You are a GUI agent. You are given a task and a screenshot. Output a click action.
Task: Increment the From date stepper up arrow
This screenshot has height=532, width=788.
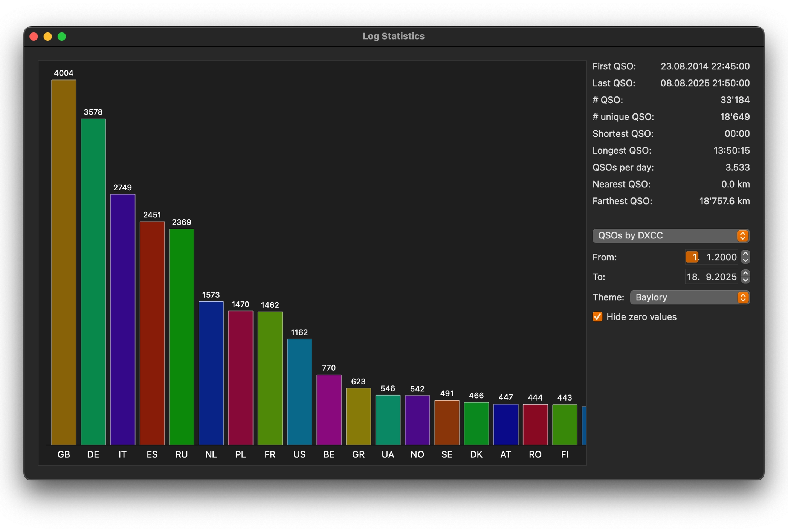point(745,254)
